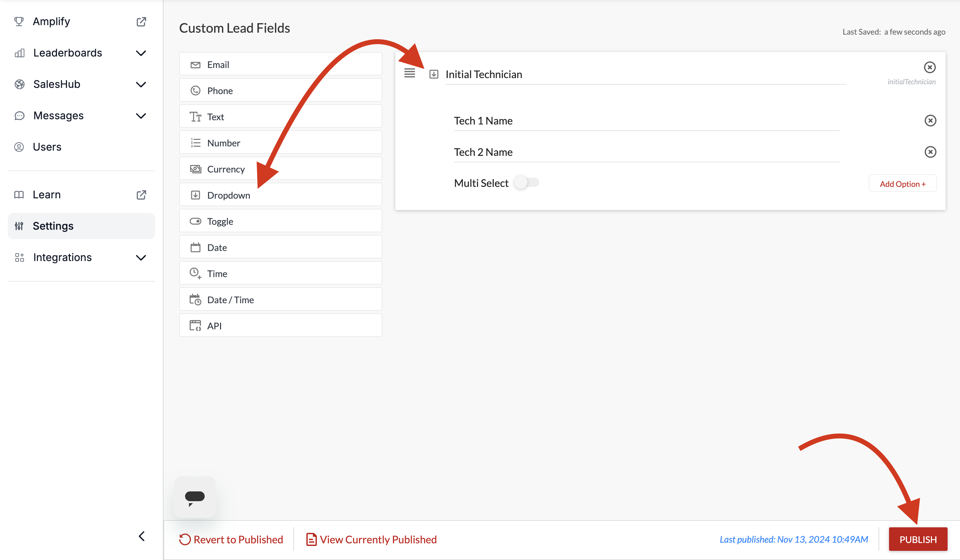960x560 pixels.
Task: Enable the Multi Select switch
Action: (x=526, y=183)
